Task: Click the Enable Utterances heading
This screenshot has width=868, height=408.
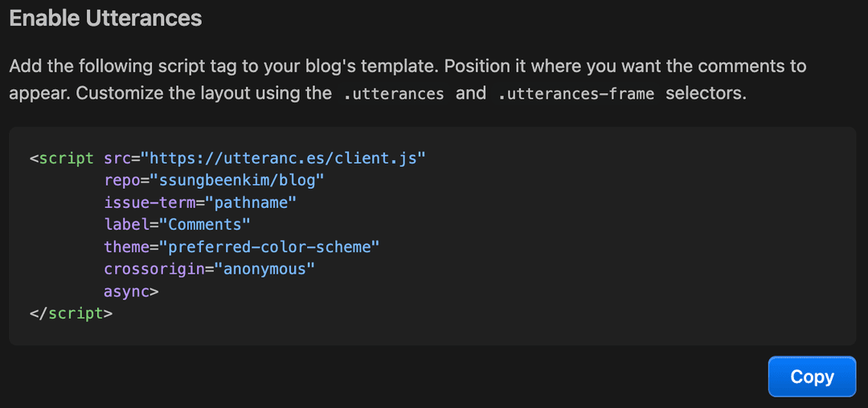Action: coord(105,18)
